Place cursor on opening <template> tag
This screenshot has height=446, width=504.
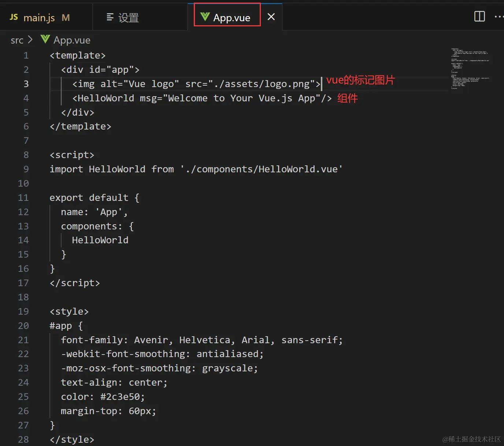coord(78,56)
